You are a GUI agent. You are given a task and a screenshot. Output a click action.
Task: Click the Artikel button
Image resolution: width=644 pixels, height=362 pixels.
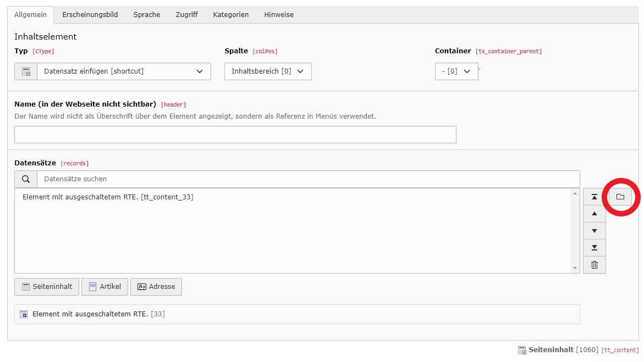[104, 287]
